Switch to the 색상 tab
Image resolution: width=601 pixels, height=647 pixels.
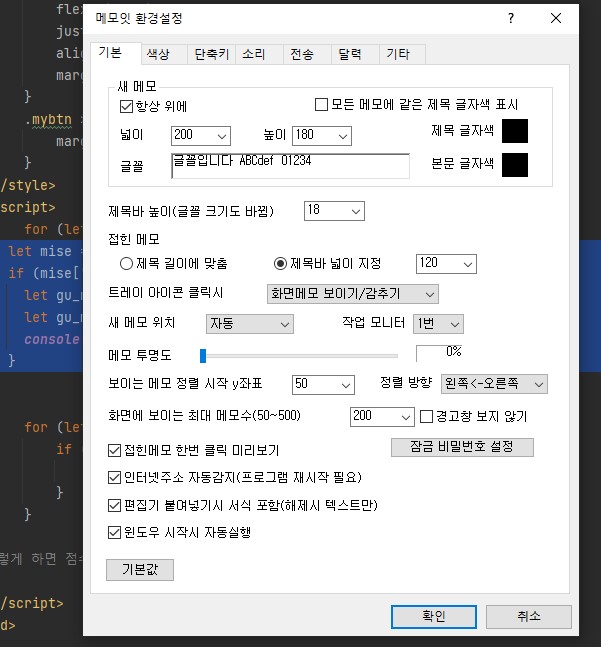click(164, 54)
